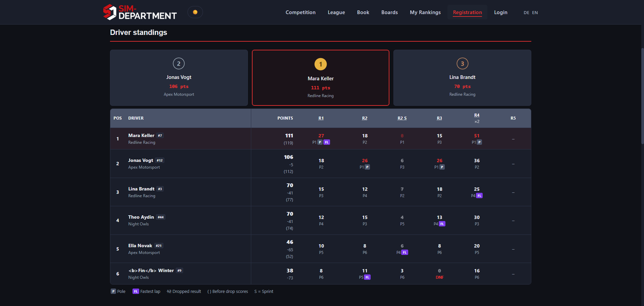Click the FL badge in Winter's R2 result

[x=367, y=277]
